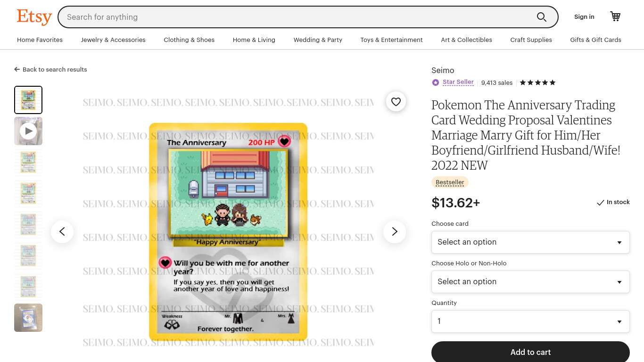Select the last packaged card thumbnail
The image size is (644, 362).
pyautogui.click(x=28, y=318)
